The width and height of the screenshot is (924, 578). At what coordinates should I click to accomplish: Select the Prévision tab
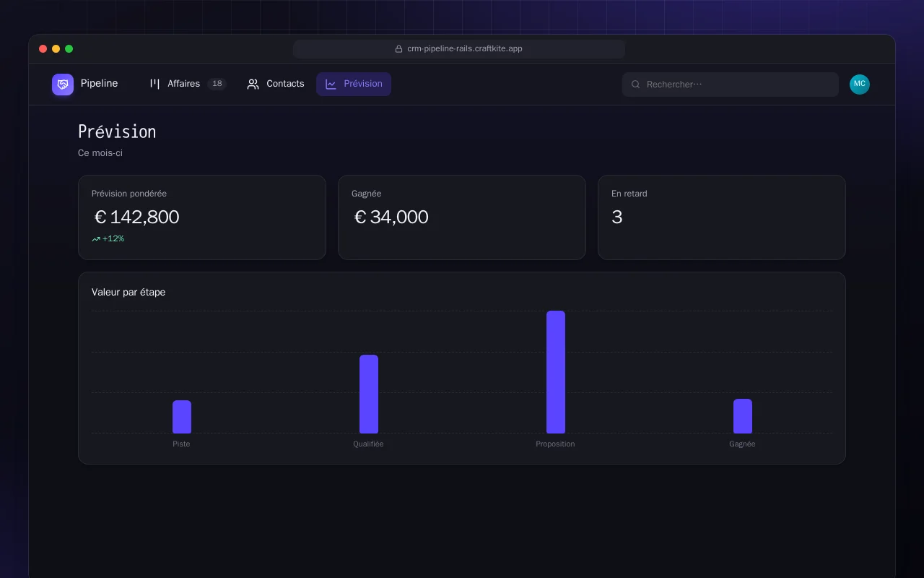tap(354, 84)
